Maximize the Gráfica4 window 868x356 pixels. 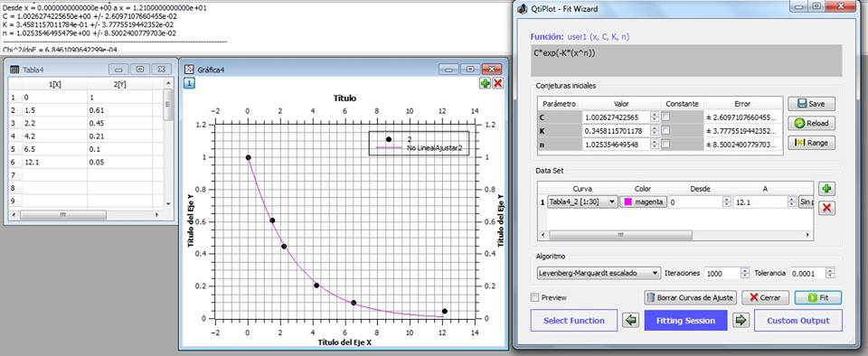click(x=469, y=69)
